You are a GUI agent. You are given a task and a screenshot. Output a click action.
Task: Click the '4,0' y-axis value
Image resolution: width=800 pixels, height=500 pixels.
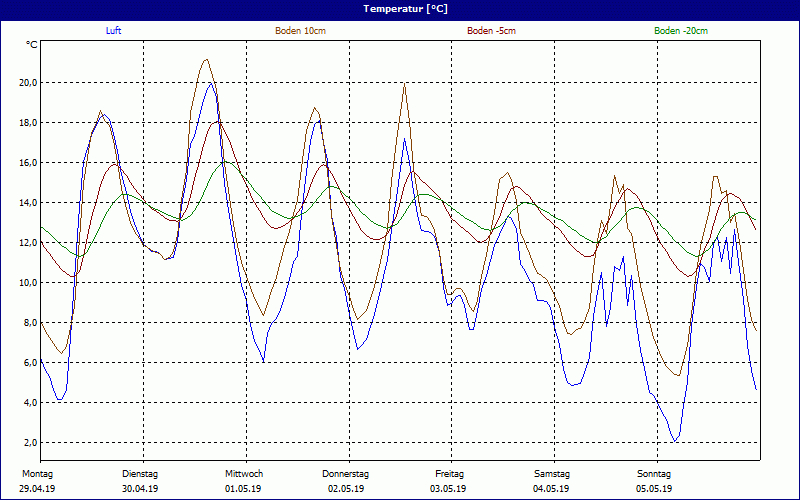click(x=30, y=403)
